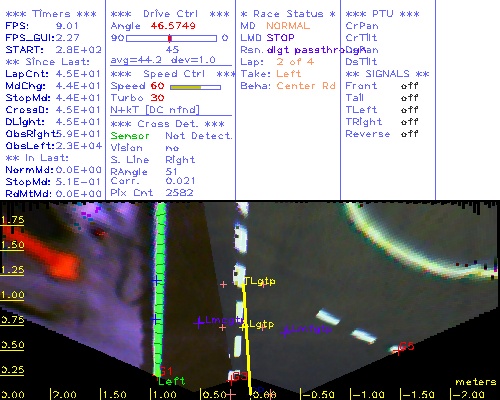
Task: Click the N+kT [DC nfnd] text
Action: [155, 110]
